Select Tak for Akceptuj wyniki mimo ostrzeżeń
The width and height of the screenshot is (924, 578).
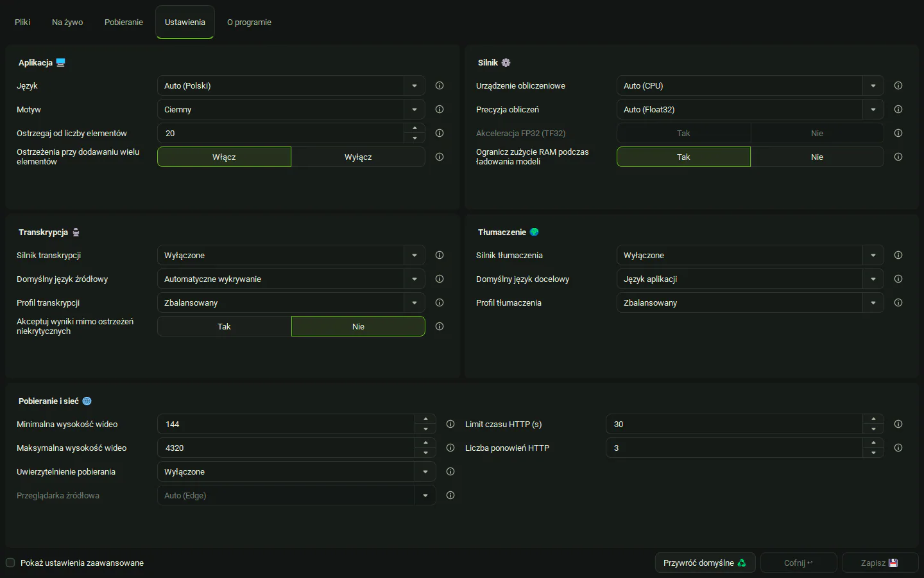[x=224, y=326]
